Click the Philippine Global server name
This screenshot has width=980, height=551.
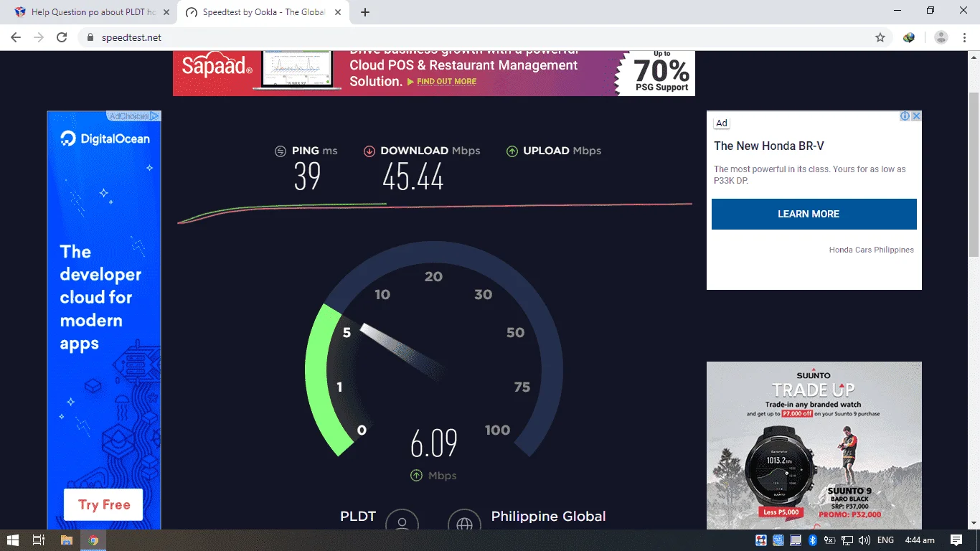[548, 516]
